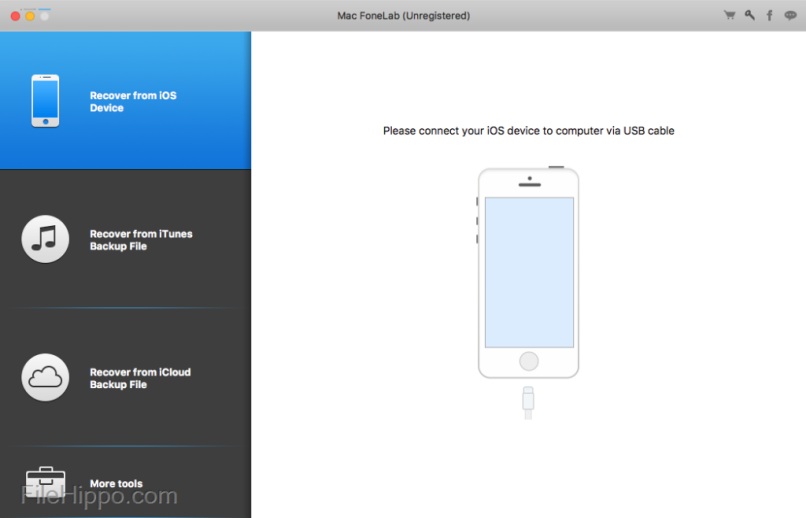806x518 pixels.
Task: Click the FileHippo.com watermark
Action: (99, 496)
